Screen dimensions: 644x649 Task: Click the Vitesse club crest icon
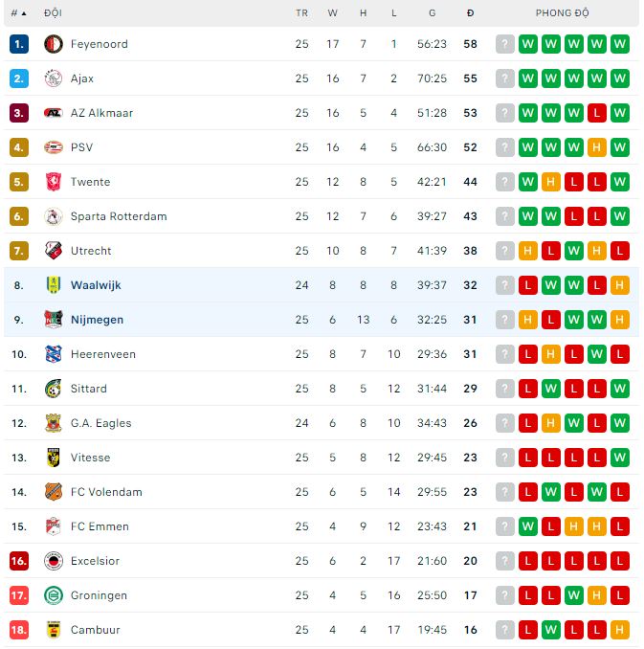click(x=54, y=458)
